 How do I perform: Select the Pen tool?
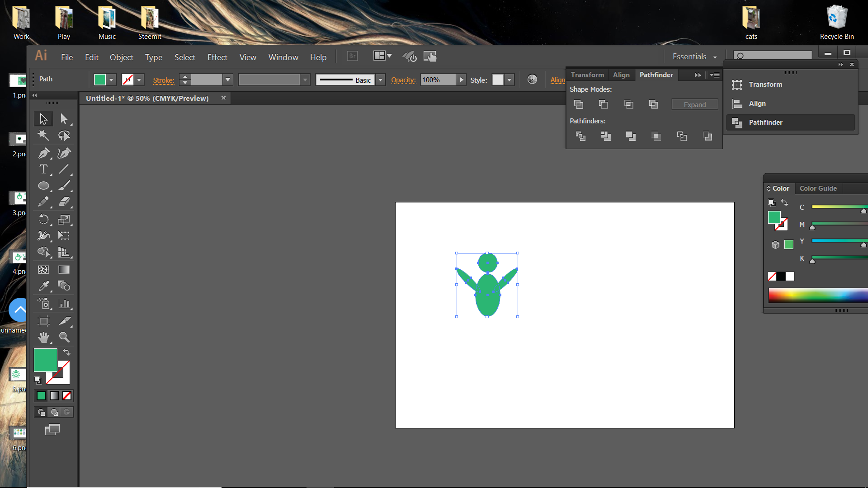click(x=43, y=153)
